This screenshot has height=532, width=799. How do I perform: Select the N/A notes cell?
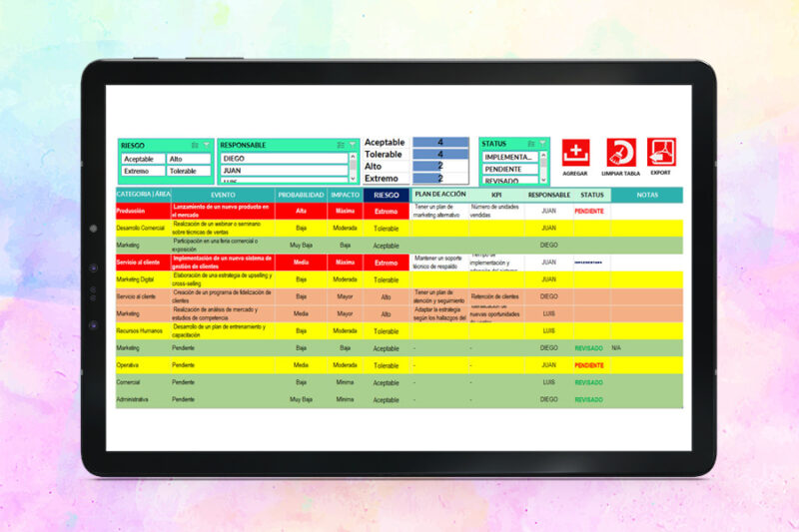tap(647, 348)
